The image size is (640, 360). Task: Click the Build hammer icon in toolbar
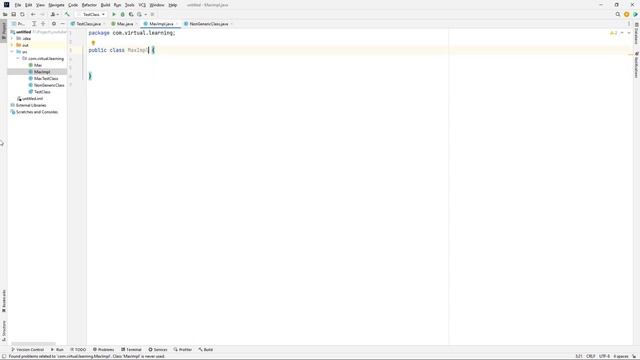pos(67,14)
